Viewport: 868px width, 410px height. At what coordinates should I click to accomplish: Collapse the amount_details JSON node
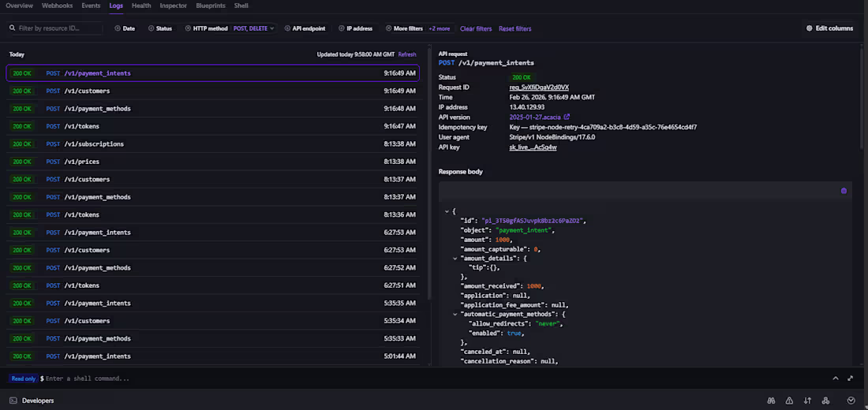point(455,259)
